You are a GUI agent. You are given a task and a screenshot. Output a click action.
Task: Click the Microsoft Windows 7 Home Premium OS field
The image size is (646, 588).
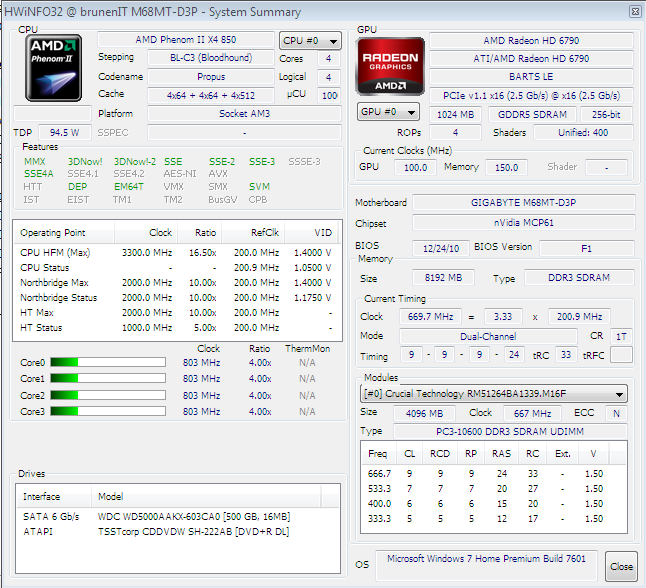pyautogui.click(x=486, y=564)
